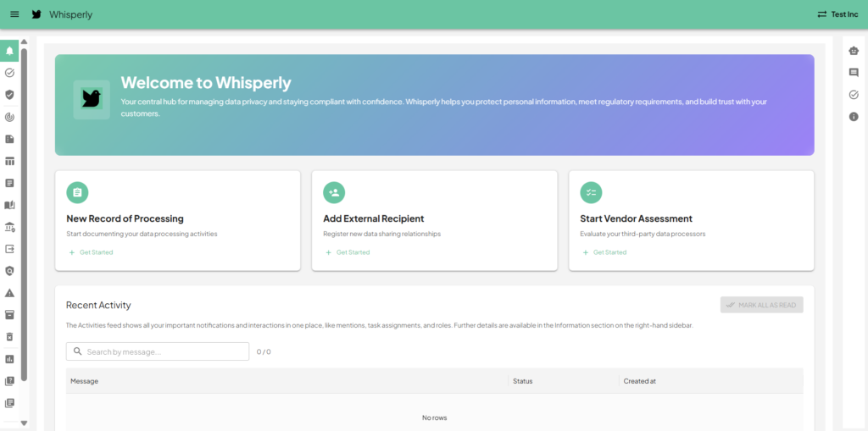This screenshot has width=868, height=431.
Task: Open the text article sidebar icon
Action: pyautogui.click(x=9, y=183)
